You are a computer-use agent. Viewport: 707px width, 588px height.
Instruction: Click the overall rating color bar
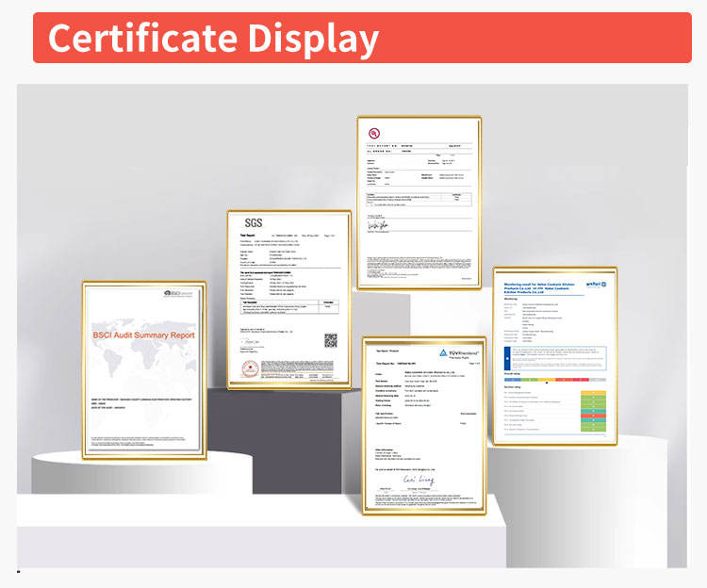(554, 378)
